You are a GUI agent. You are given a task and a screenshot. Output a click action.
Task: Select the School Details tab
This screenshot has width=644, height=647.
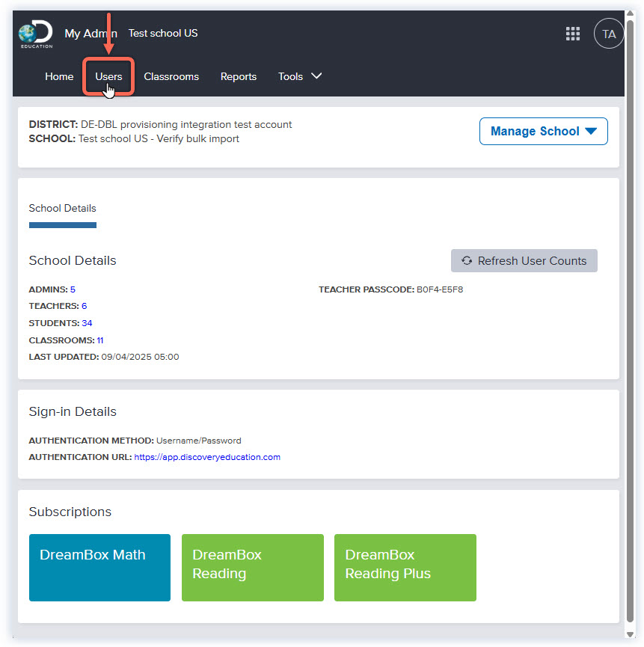(x=62, y=209)
